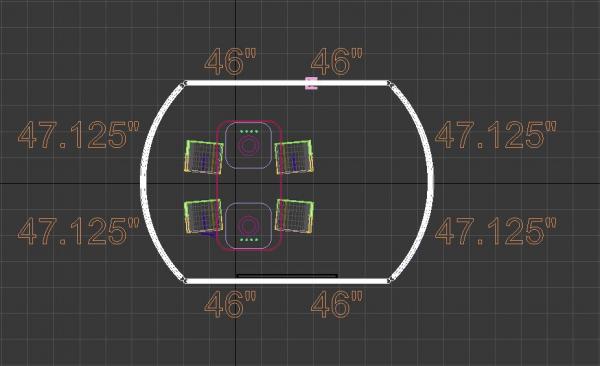Click the bottom-right 46" dimension label

(336, 304)
